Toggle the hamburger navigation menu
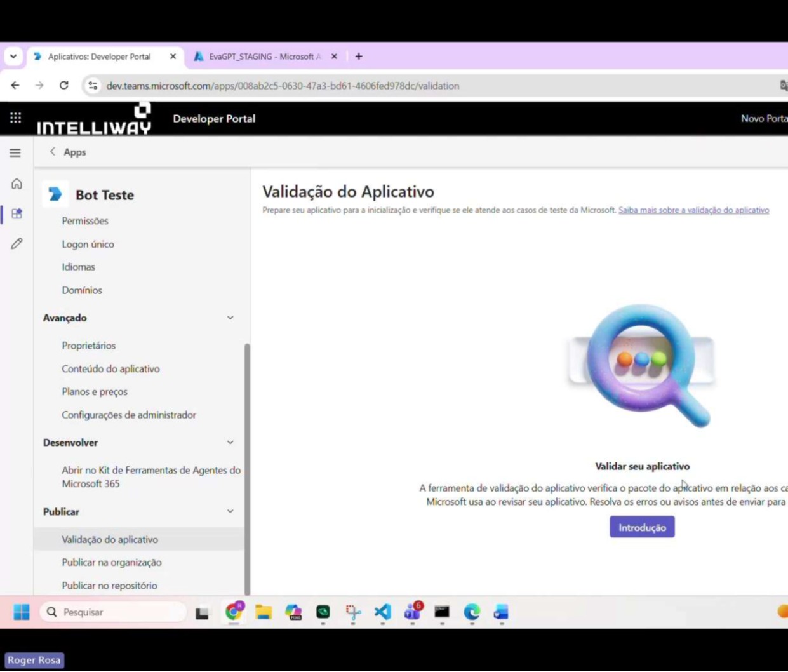This screenshot has width=788, height=672. (x=15, y=152)
